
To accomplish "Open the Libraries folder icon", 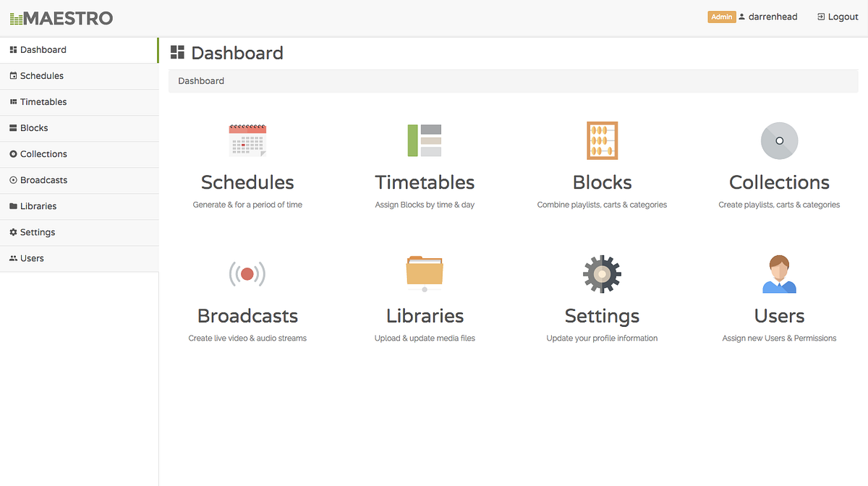I will tap(425, 274).
